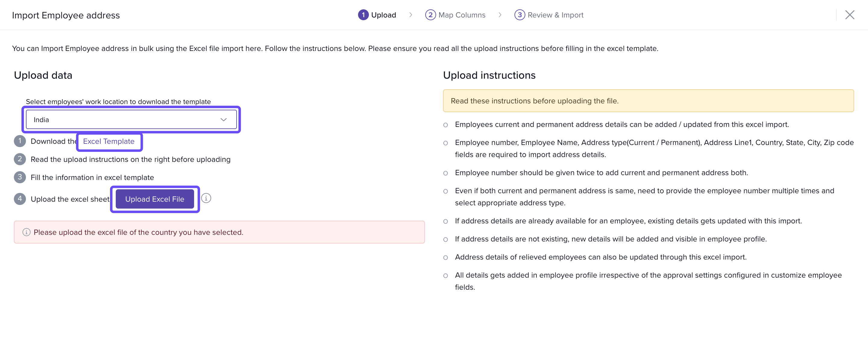The height and width of the screenshot is (359, 868).
Task: Close the Import Employee address dialog
Action: point(850,15)
